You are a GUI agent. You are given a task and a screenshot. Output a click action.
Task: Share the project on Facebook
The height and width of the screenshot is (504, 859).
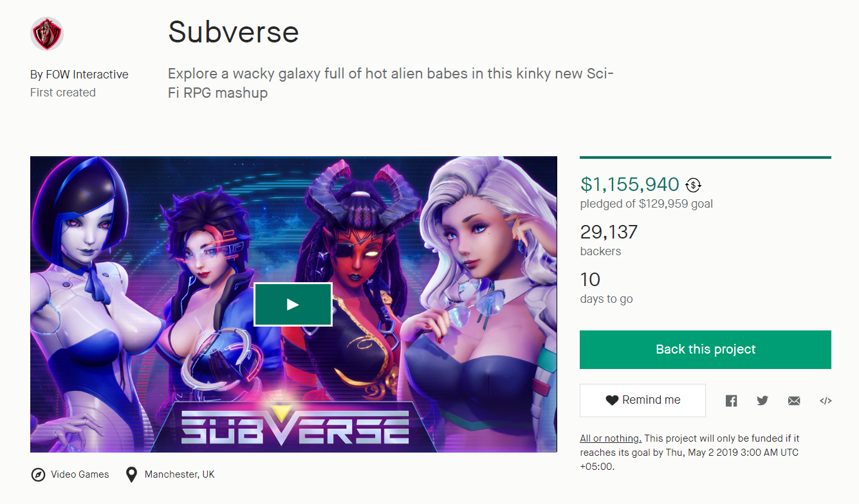coord(731,401)
